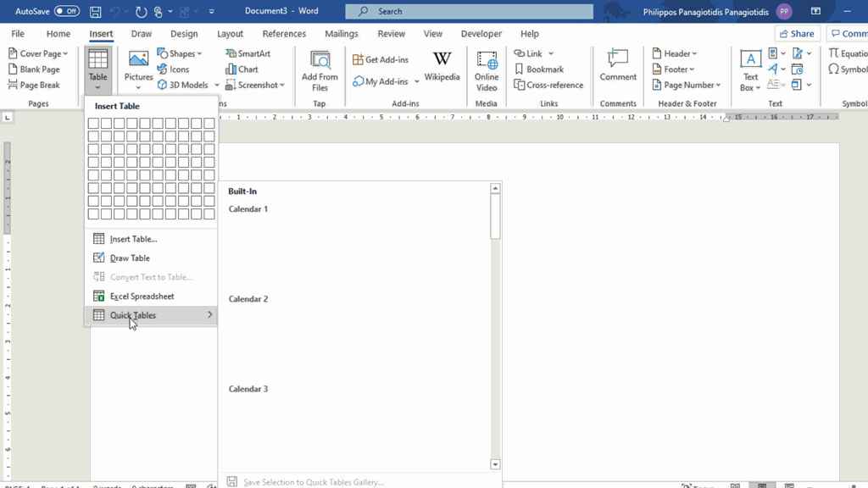Open the Table dropdown button
The height and width of the screenshot is (488, 868).
tap(98, 70)
